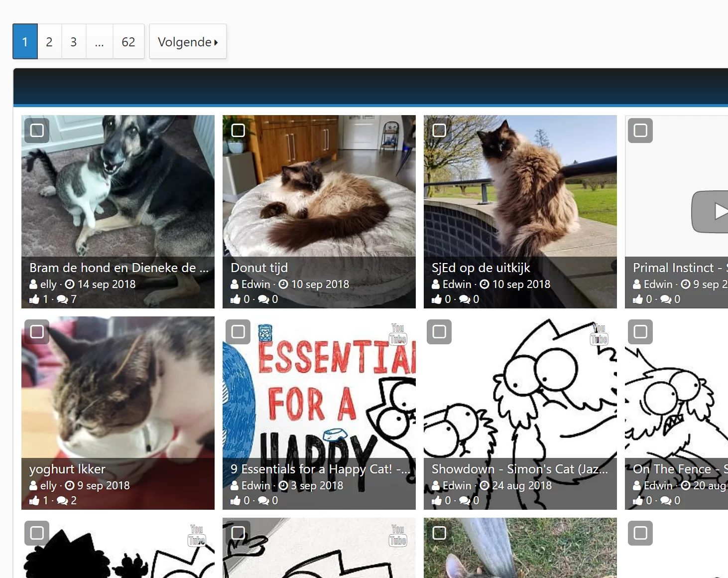728x578 pixels.
Task: Check the SjEd op de uitkijk checkbox
Action: click(x=439, y=131)
